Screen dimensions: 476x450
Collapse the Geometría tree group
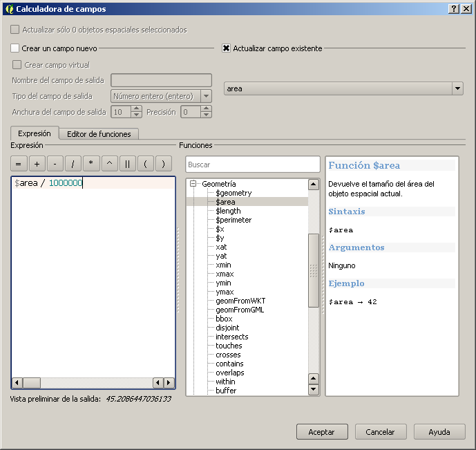tap(193, 183)
